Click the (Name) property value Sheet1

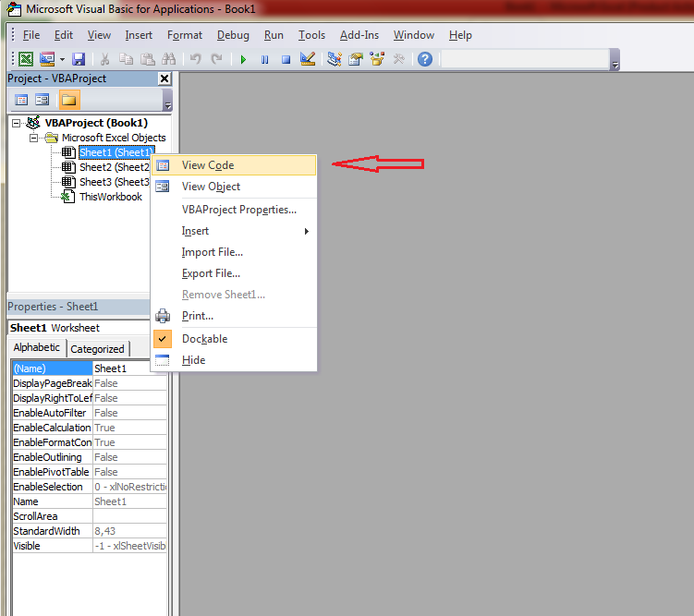tap(121, 368)
